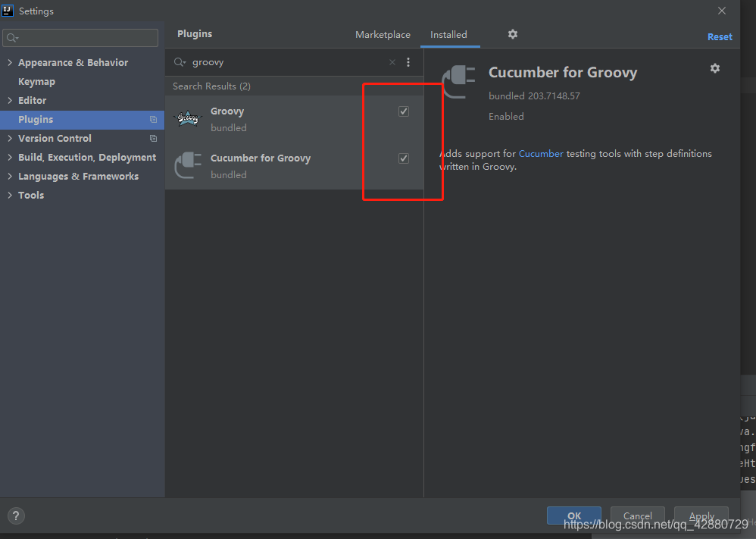Screen dimensions: 756x539
Task: Expand Languages & Frameworks node
Action: tap(10, 176)
